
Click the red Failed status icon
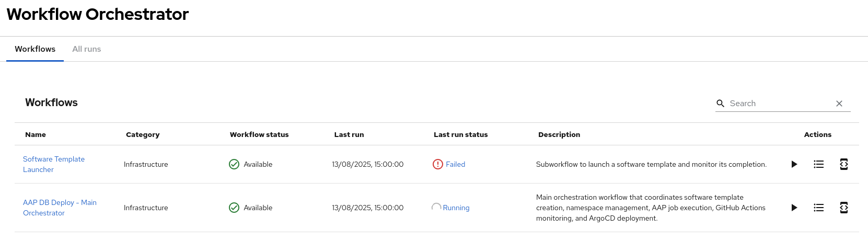pyautogui.click(x=438, y=164)
